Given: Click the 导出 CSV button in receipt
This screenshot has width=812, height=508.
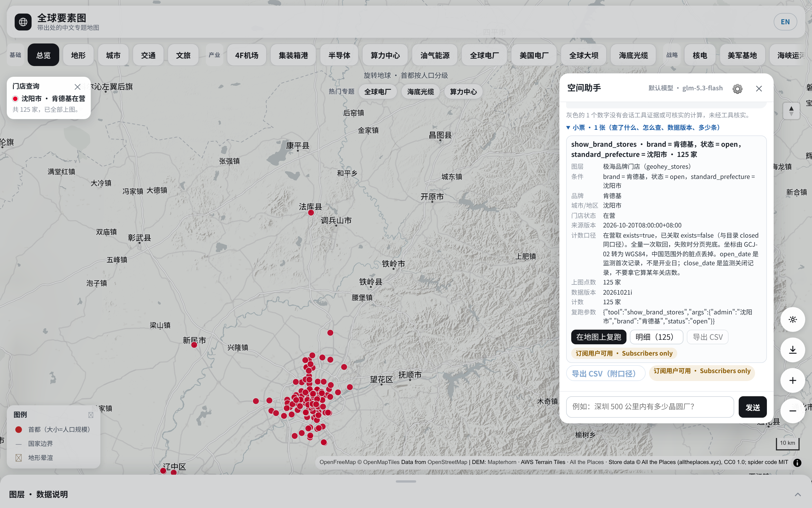Looking at the screenshot, I should point(708,337).
